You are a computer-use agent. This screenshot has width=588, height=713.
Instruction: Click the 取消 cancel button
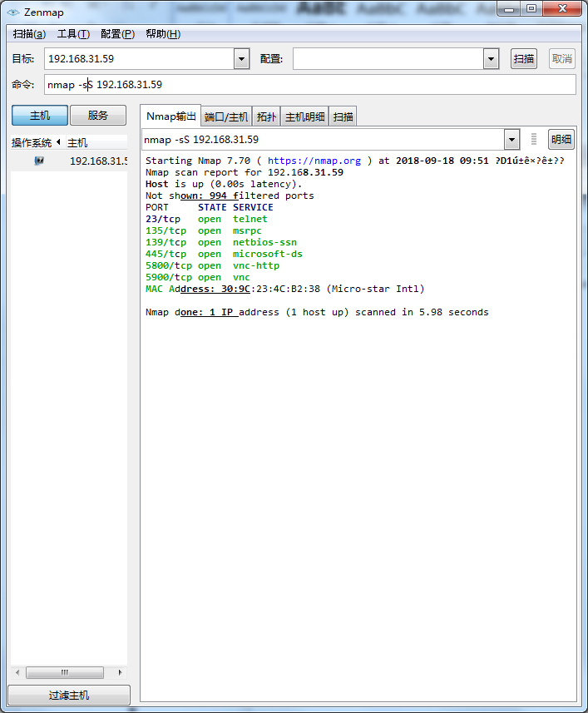[x=562, y=59]
